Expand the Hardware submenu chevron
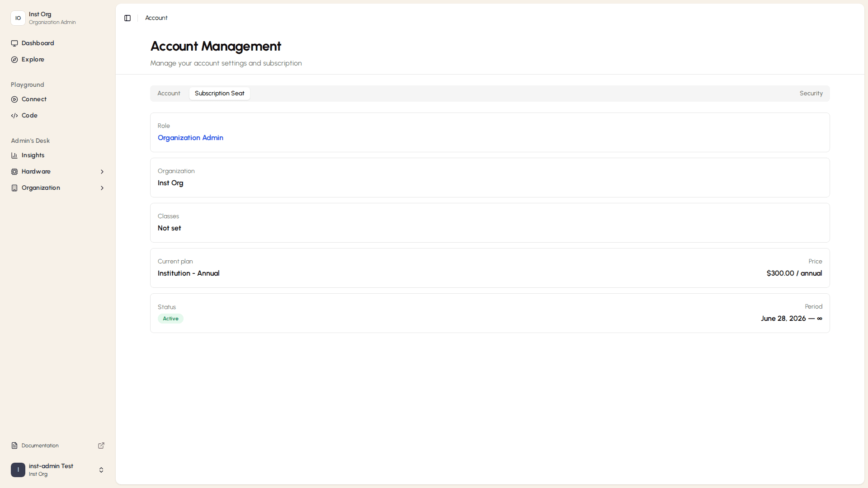Image resolution: width=868 pixels, height=488 pixels. (x=102, y=172)
